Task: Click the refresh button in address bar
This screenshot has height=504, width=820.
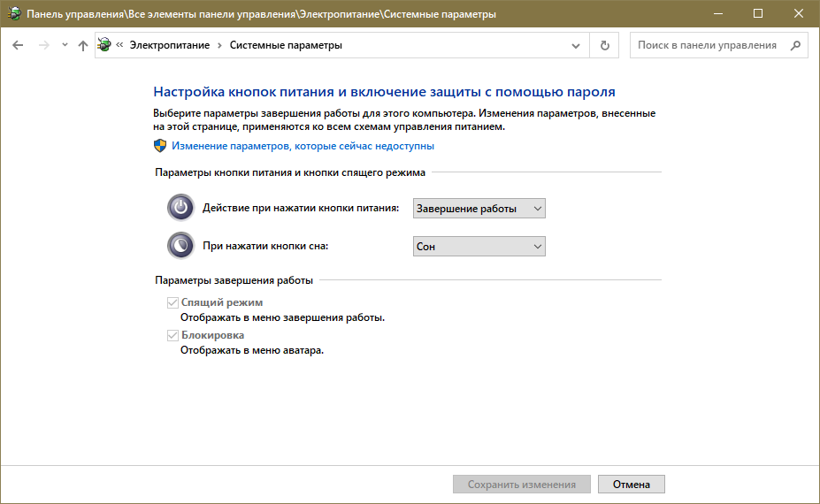Action: click(605, 45)
